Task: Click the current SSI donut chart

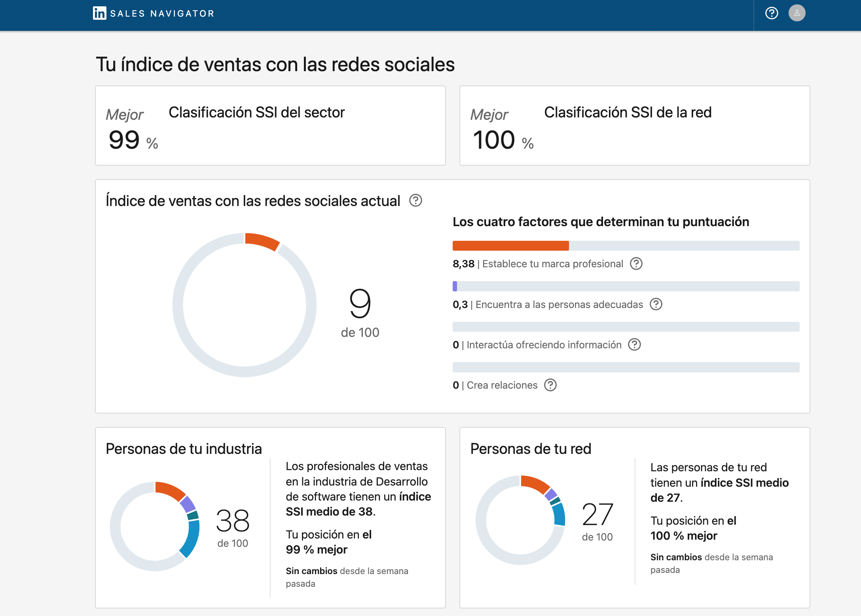Action: [x=245, y=305]
